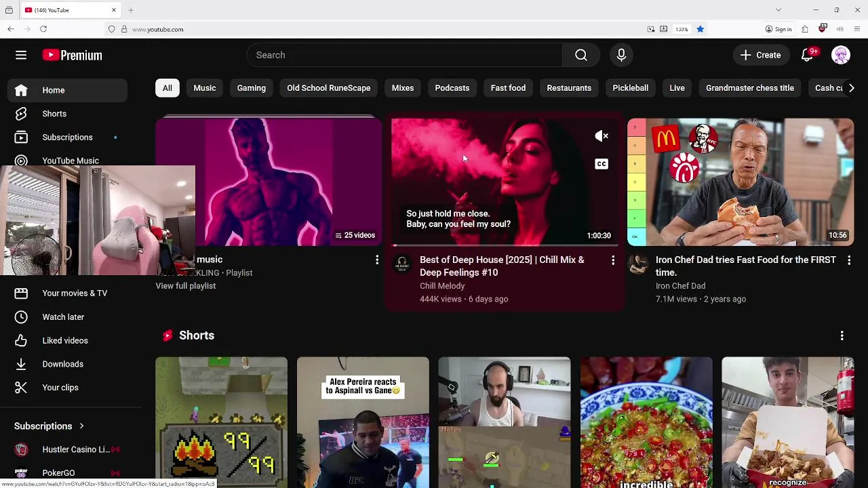Toggle the blue bookmark star
This screenshot has width=868, height=488.
pyautogui.click(x=700, y=29)
